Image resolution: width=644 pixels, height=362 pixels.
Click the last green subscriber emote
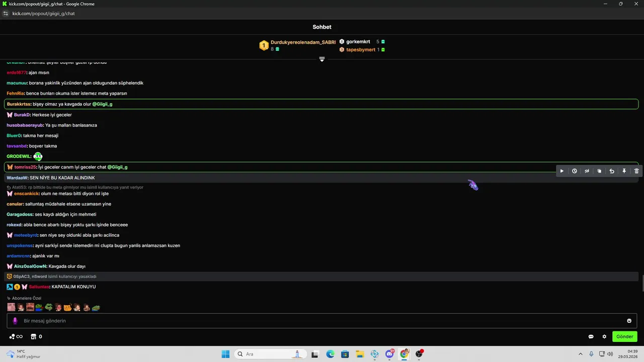pos(96,307)
